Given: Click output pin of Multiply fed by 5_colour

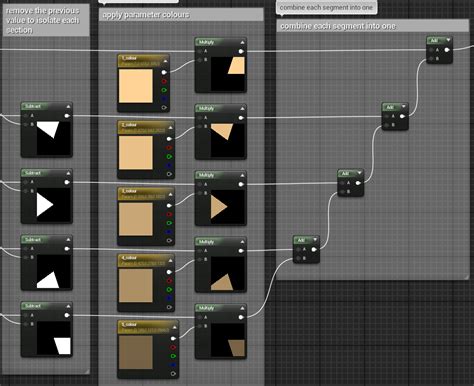Looking at the screenshot, I should pos(241,317).
